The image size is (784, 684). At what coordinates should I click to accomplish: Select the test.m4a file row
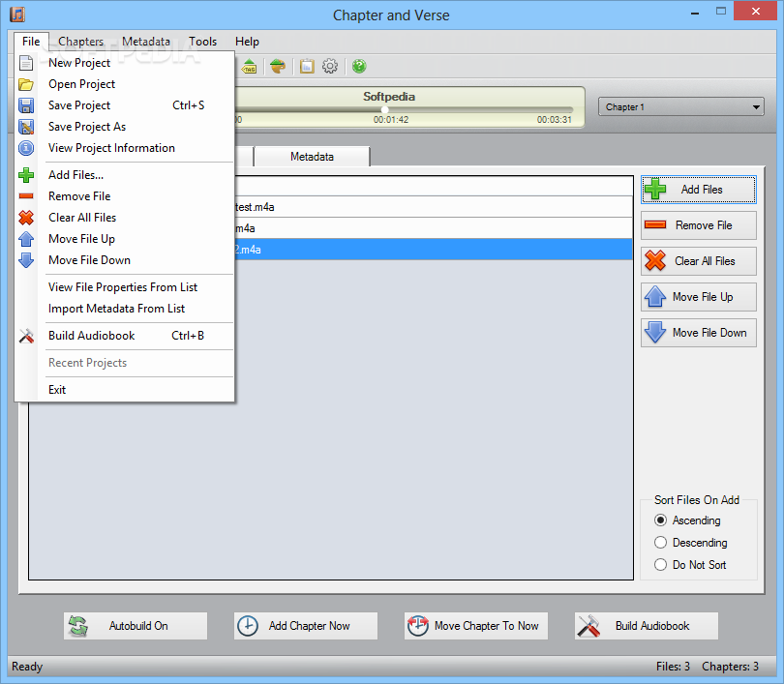click(433, 207)
